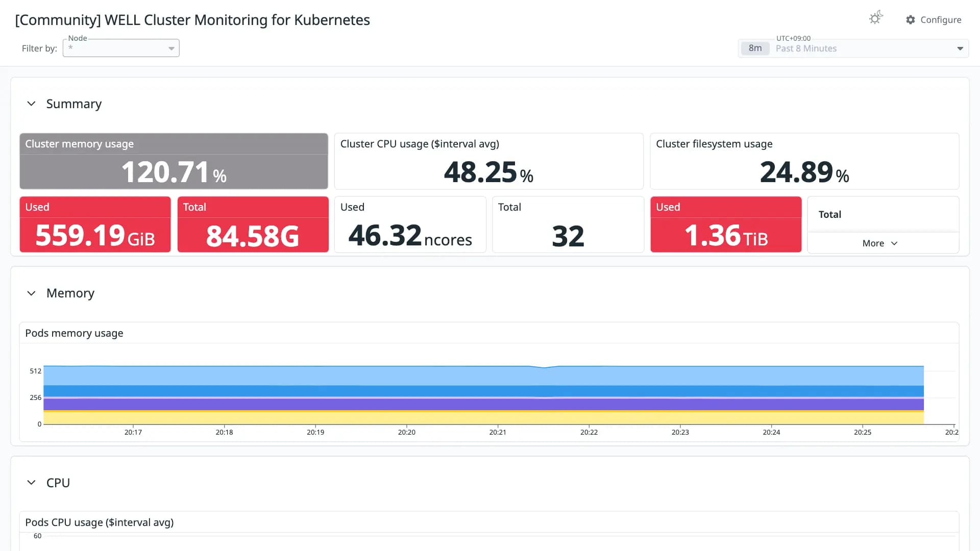Click the Pods CPU usage graph title

(x=100, y=522)
